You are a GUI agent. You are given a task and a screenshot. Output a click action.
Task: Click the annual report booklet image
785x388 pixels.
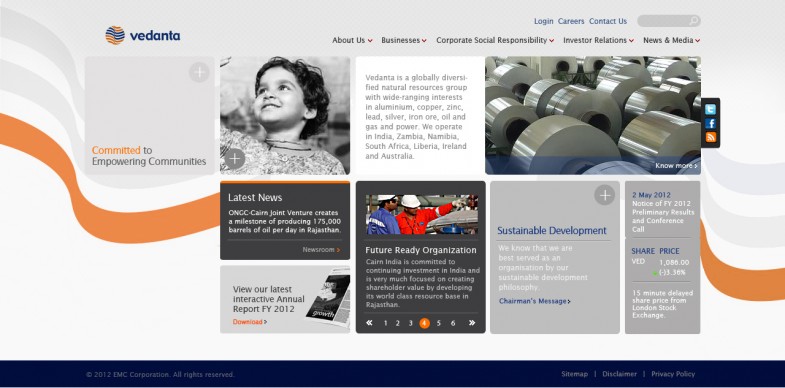[328, 297]
